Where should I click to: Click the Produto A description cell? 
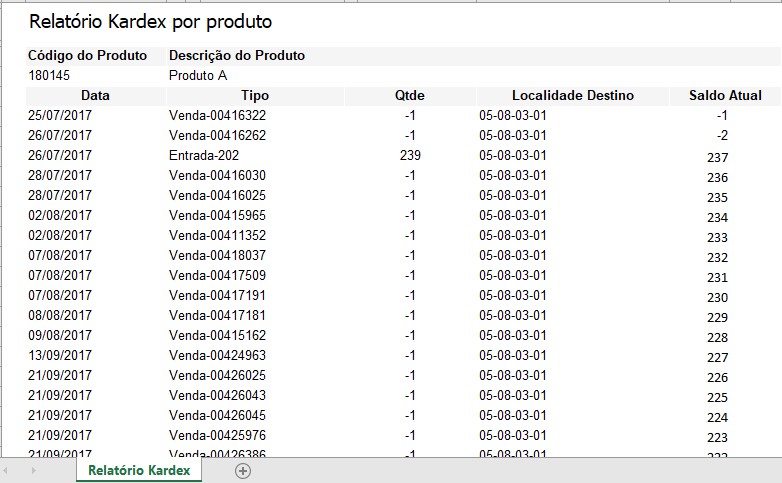(198, 76)
